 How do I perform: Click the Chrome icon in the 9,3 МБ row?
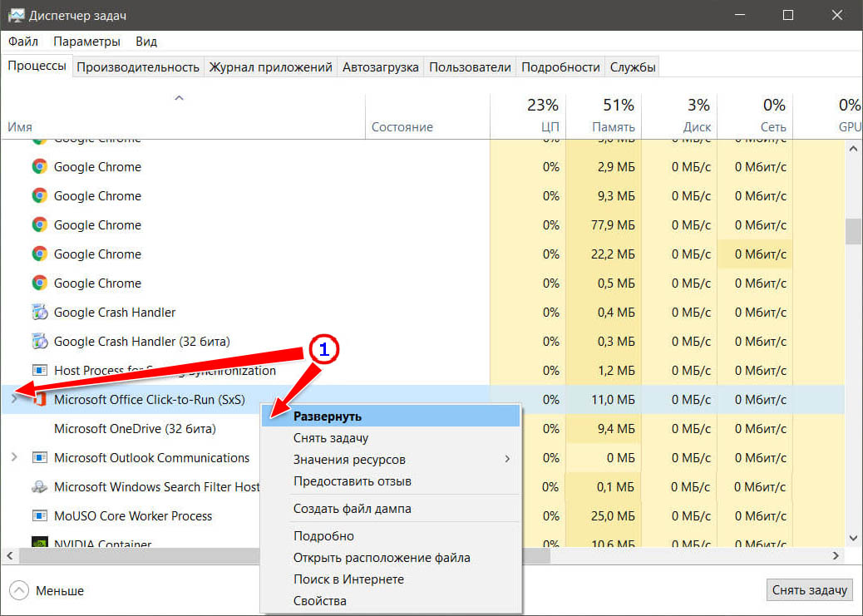point(39,195)
